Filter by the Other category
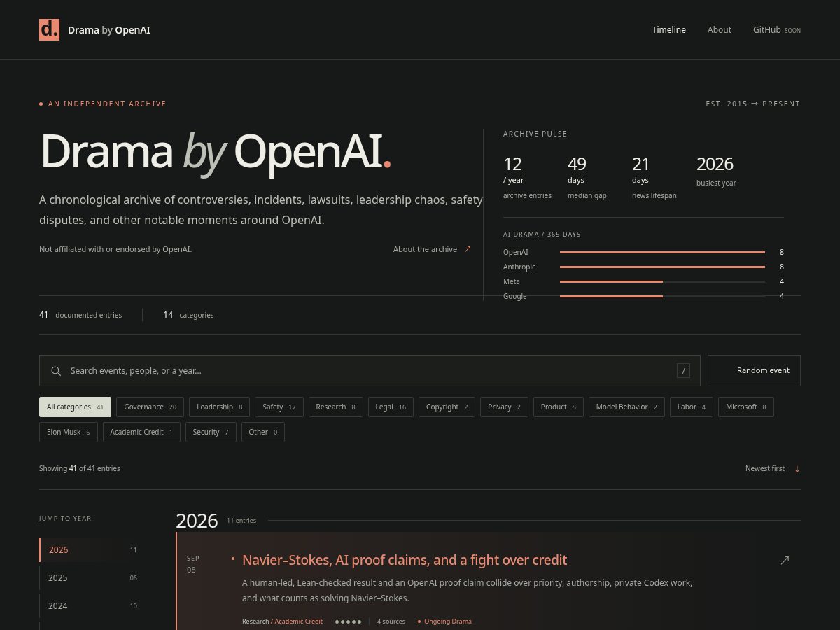Viewport: 840px width, 630px height. (x=262, y=433)
